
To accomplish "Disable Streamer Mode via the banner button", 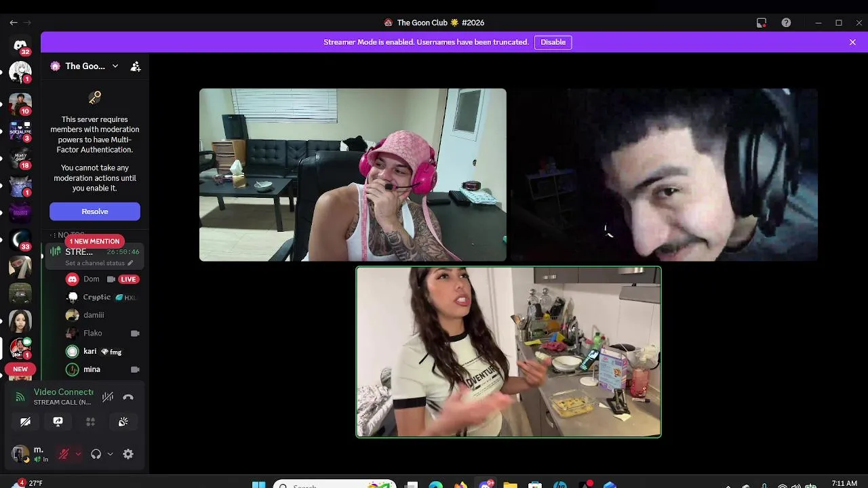I will point(553,42).
